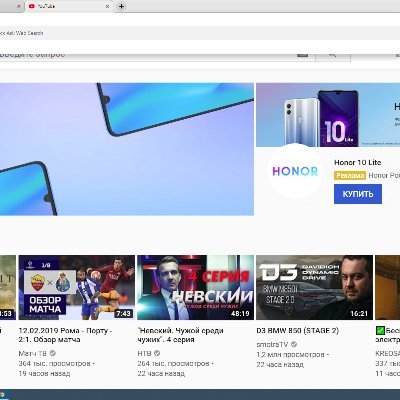Open the Roma–Porto match review thumbnail

pyautogui.click(x=77, y=287)
